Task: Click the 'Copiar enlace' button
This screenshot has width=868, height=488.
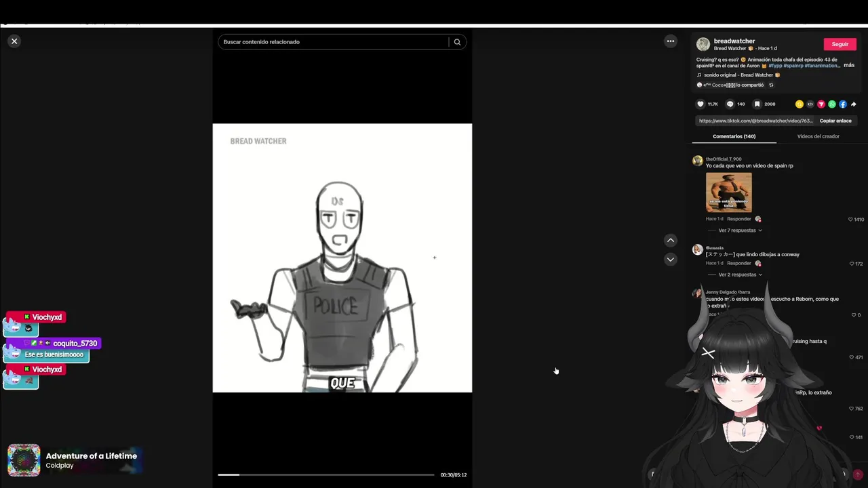Action: (x=835, y=121)
